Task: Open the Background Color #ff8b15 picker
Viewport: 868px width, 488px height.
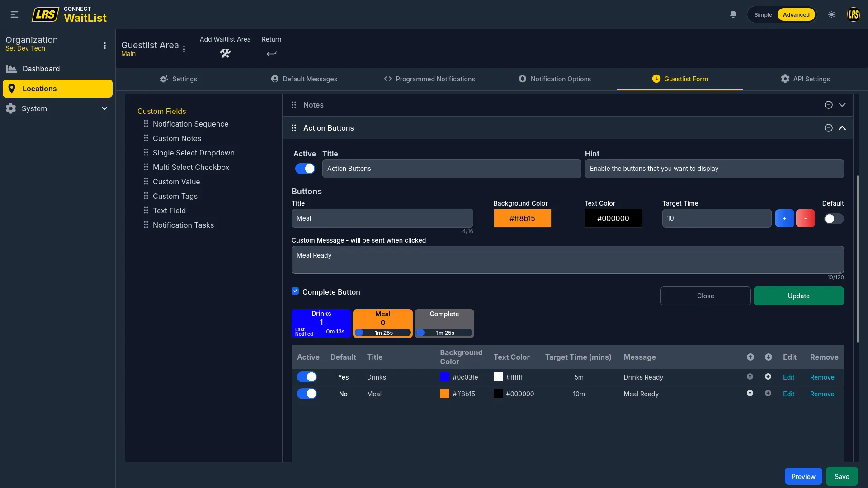Action: tap(522, 218)
